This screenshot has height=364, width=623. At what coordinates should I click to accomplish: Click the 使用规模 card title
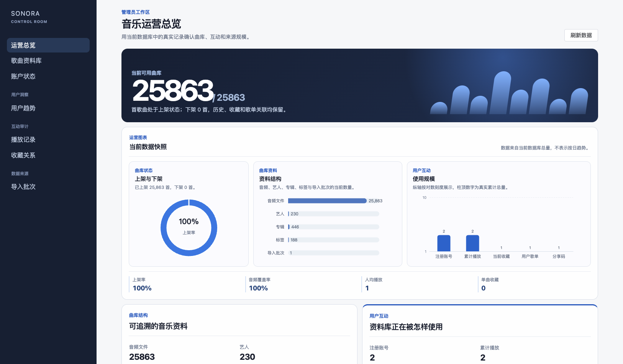(x=424, y=179)
